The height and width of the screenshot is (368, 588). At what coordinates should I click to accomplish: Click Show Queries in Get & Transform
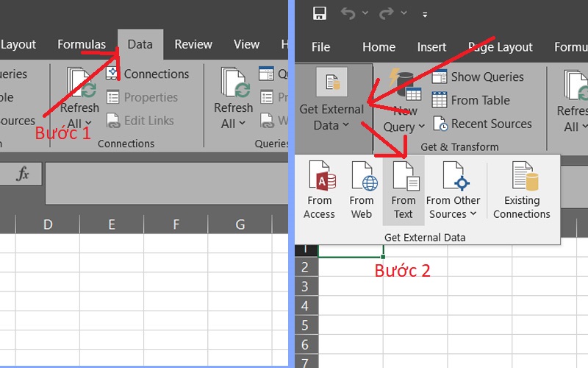(478, 77)
